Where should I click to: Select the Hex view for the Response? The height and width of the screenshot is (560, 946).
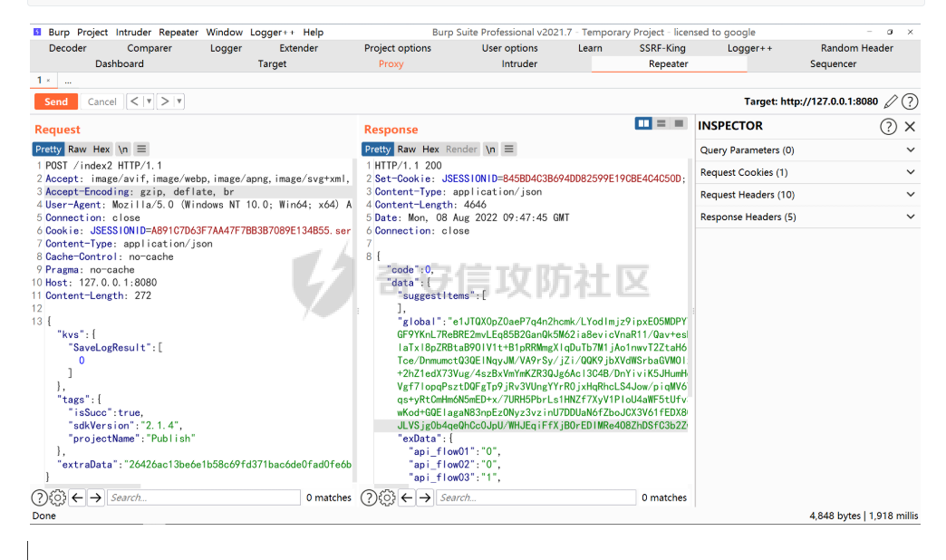click(430, 149)
